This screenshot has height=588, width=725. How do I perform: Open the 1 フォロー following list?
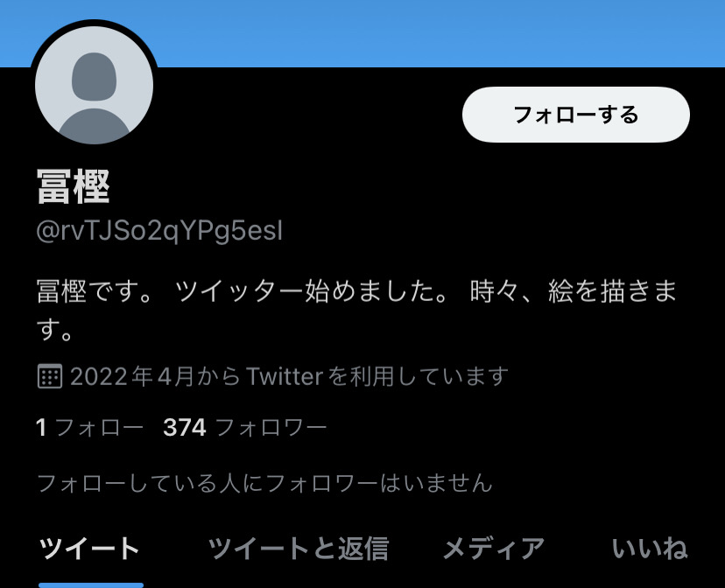[x=89, y=427]
